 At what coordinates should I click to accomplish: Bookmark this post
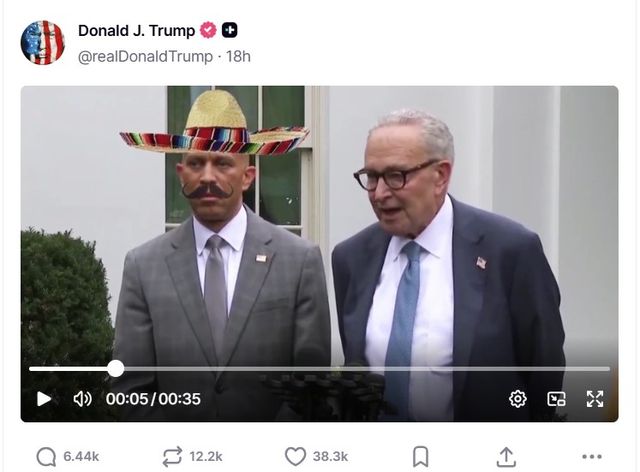coord(421,456)
